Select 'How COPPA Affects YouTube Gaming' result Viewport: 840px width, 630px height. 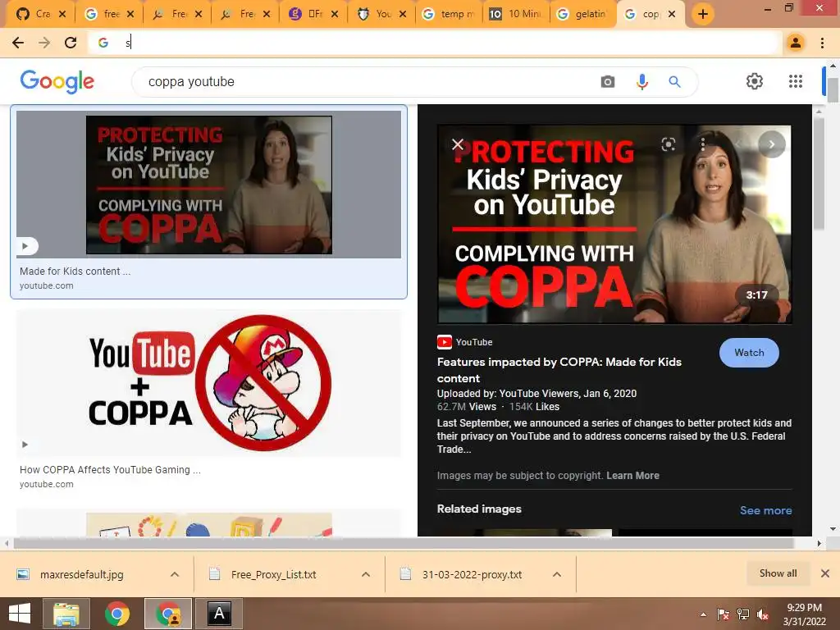point(208,400)
